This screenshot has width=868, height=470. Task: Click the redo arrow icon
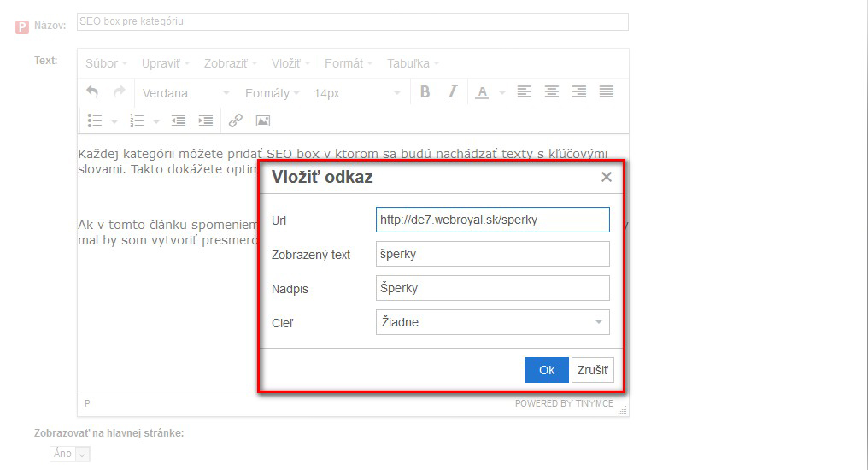(x=120, y=92)
